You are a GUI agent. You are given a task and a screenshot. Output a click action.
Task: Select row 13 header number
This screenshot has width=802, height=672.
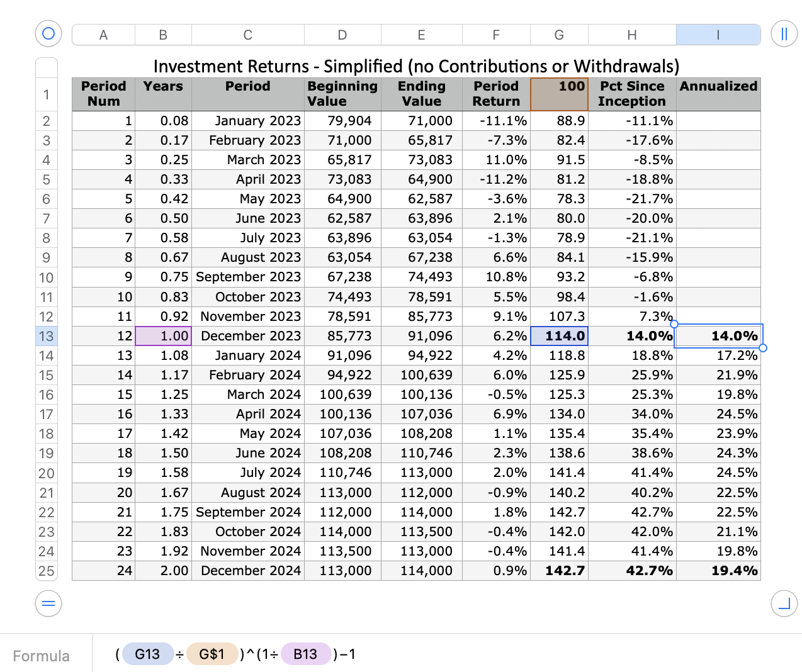point(47,336)
